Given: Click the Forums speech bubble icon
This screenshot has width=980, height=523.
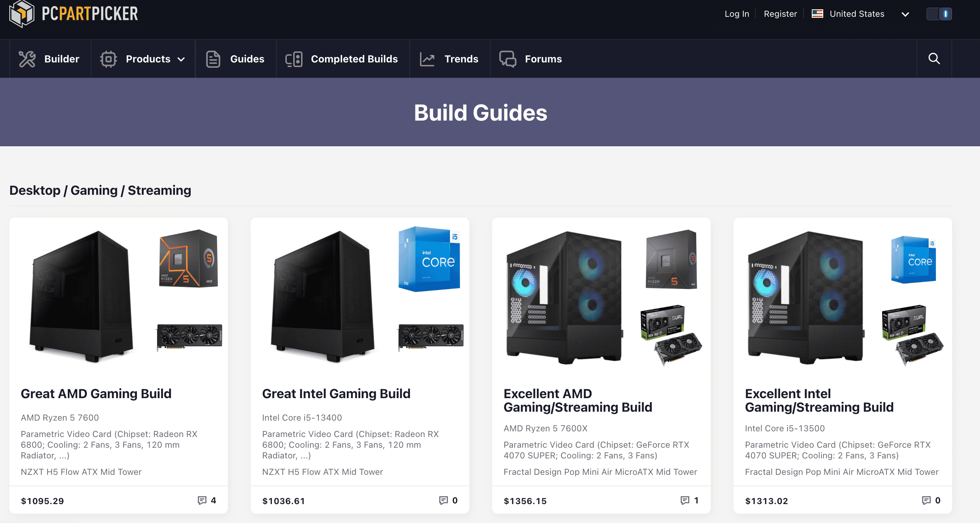Looking at the screenshot, I should coord(507,59).
